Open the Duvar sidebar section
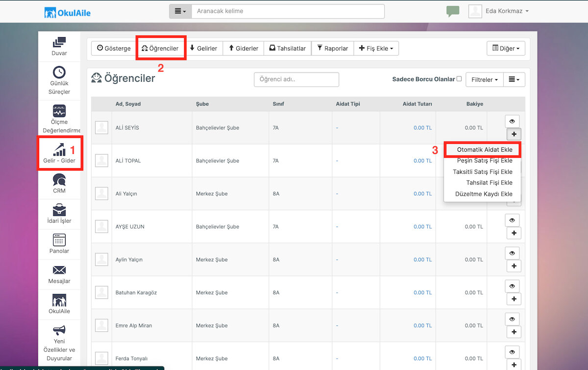 tap(59, 46)
